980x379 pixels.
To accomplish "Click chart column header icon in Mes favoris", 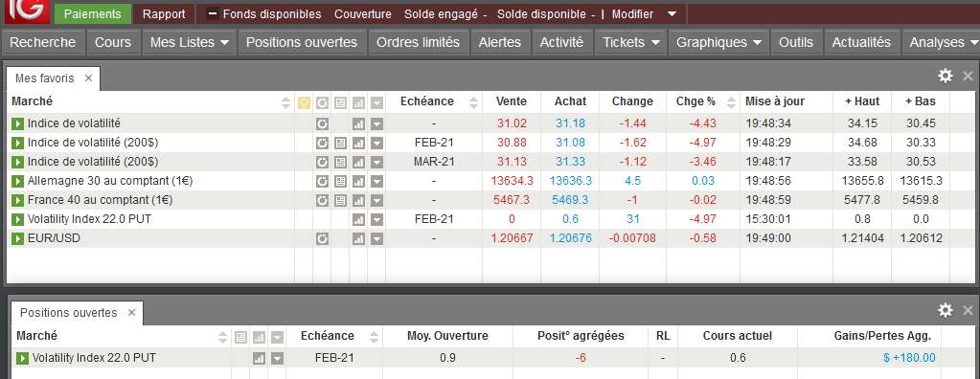I will (x=358, y=103).
